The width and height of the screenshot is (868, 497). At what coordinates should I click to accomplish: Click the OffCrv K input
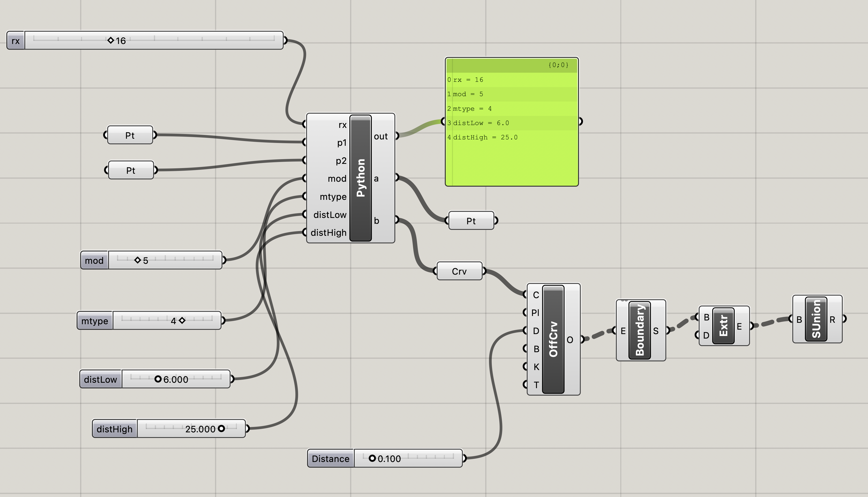[536, 367]
